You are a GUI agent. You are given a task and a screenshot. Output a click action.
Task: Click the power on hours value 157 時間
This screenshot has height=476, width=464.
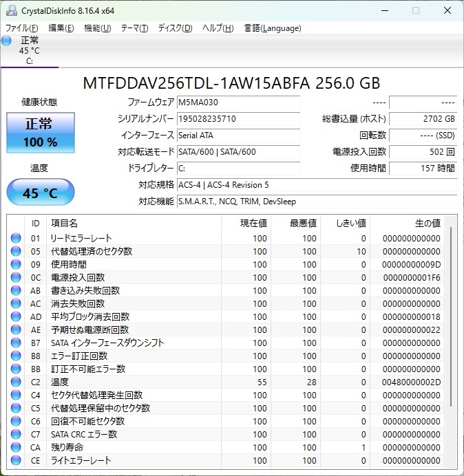tap(423, 168)
